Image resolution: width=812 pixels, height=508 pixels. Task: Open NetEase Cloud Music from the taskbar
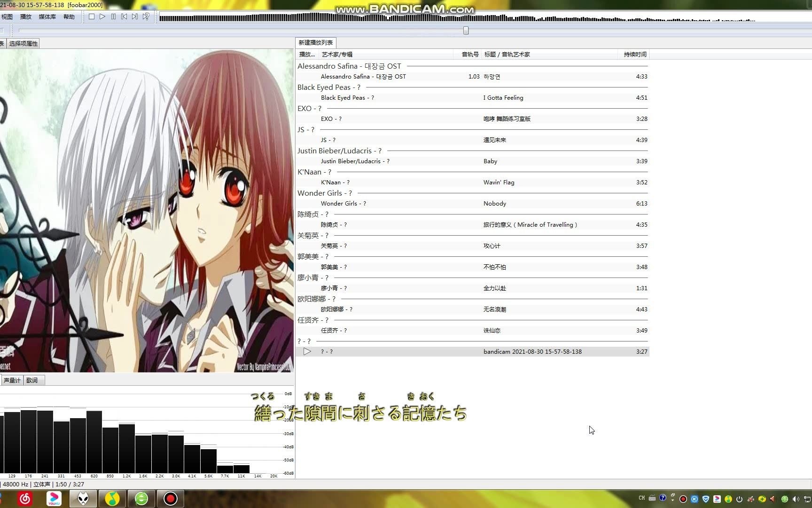(25, 499)
